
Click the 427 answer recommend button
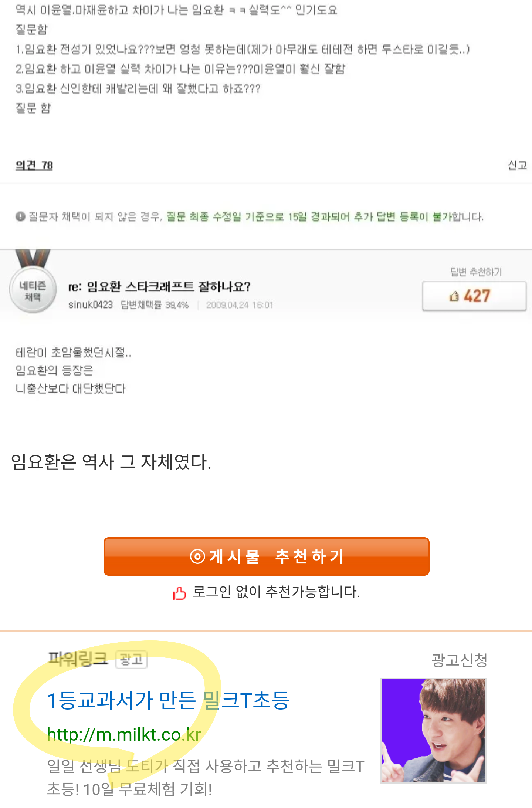[x=474, y=296]
